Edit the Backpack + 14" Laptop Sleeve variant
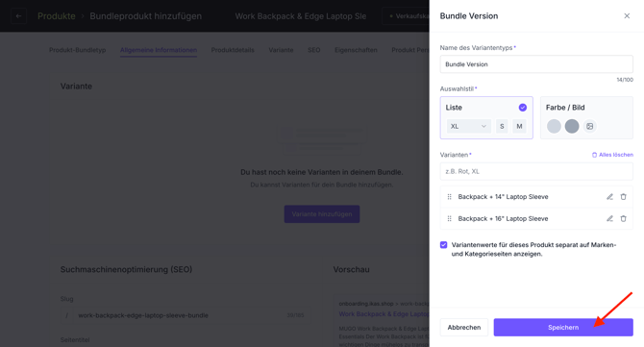The image size is (644, 347). pos(610,197)
